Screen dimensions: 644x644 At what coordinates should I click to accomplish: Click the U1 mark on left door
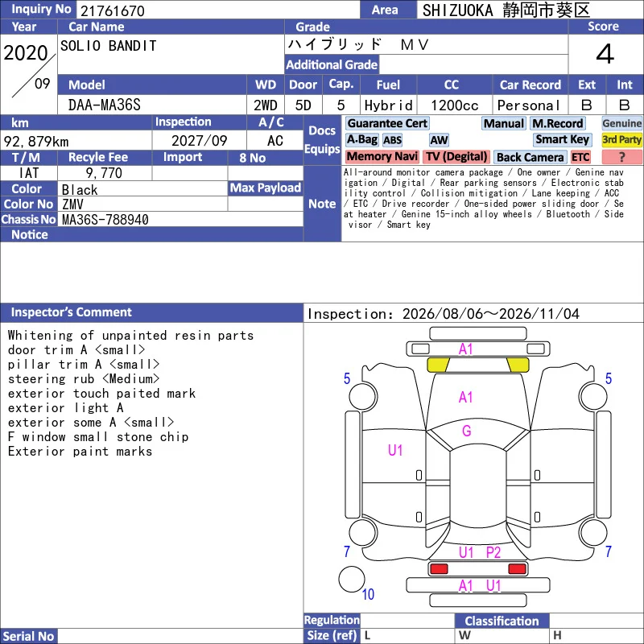[395, 450]
